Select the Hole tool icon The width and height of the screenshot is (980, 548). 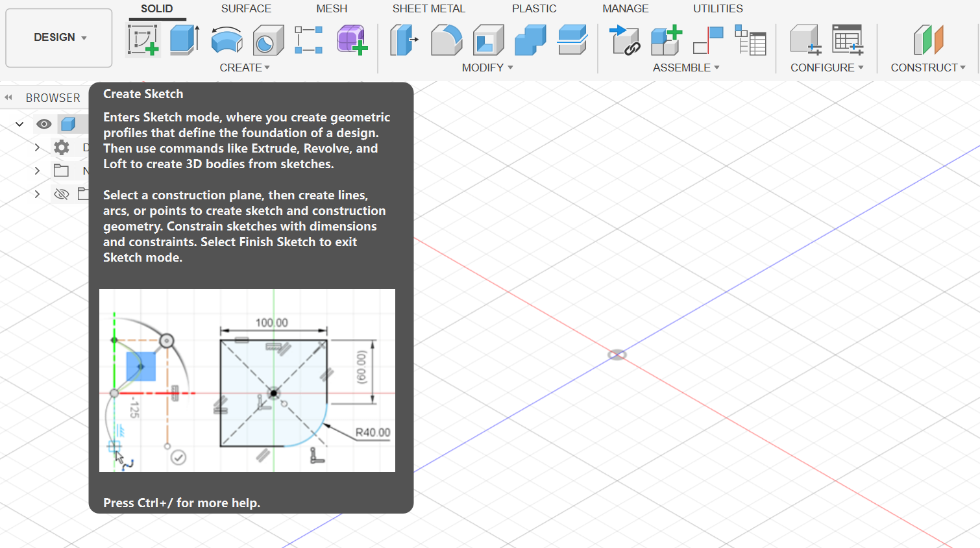[268, 40]
